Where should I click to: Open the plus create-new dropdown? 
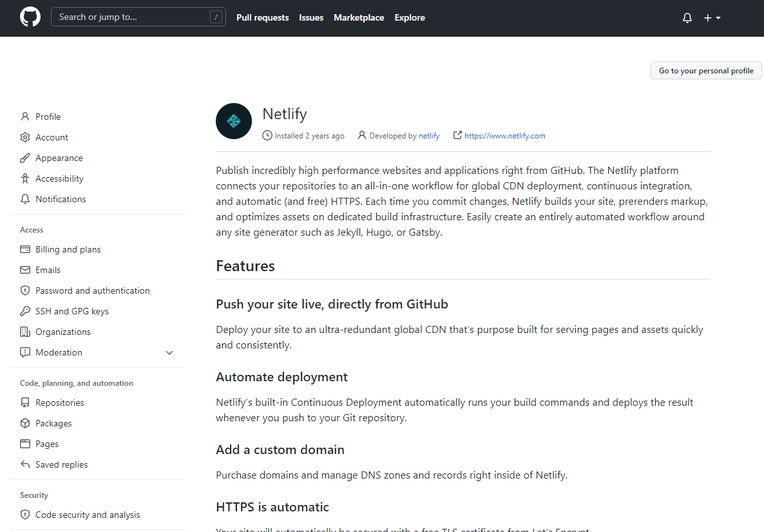point(712,18)
